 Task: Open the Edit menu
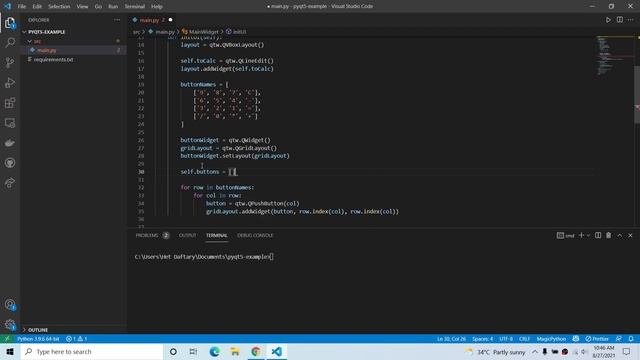pos(37,7)
